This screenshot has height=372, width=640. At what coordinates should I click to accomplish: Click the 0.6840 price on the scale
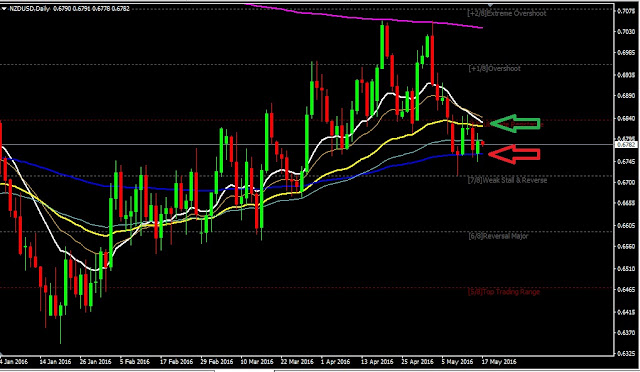[x=626, y=118]
